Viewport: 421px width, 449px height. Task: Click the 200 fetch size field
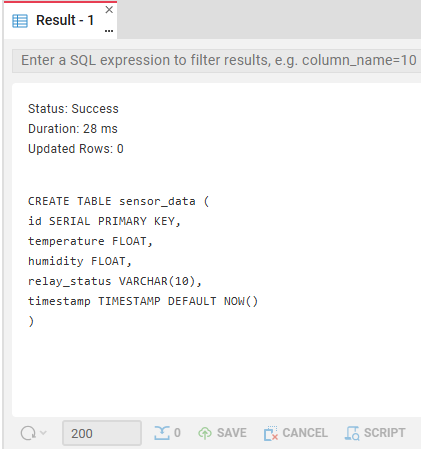click(102, 433)
